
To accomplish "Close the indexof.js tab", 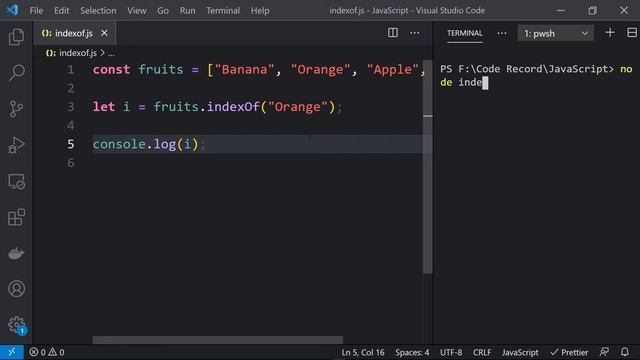I will 104,33.
